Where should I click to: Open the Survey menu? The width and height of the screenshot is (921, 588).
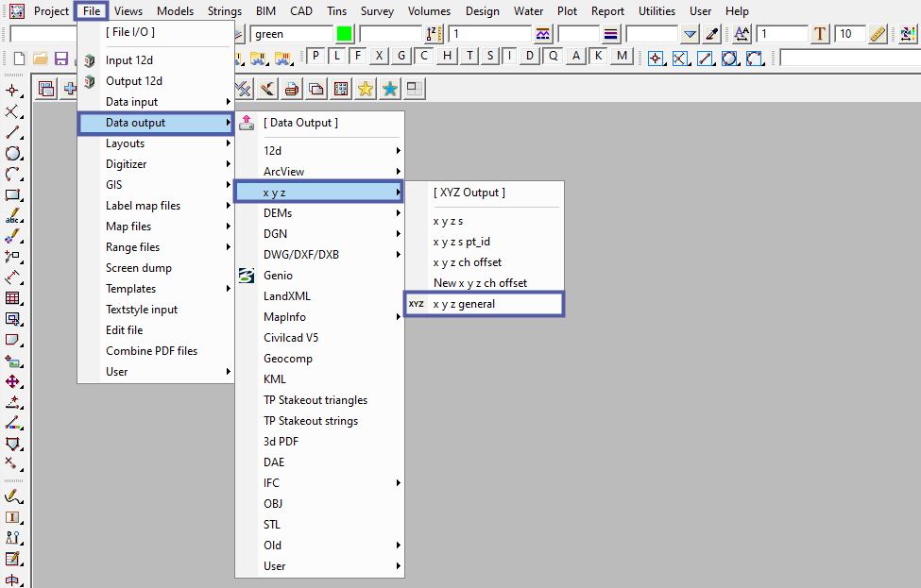tap(377, 11)
